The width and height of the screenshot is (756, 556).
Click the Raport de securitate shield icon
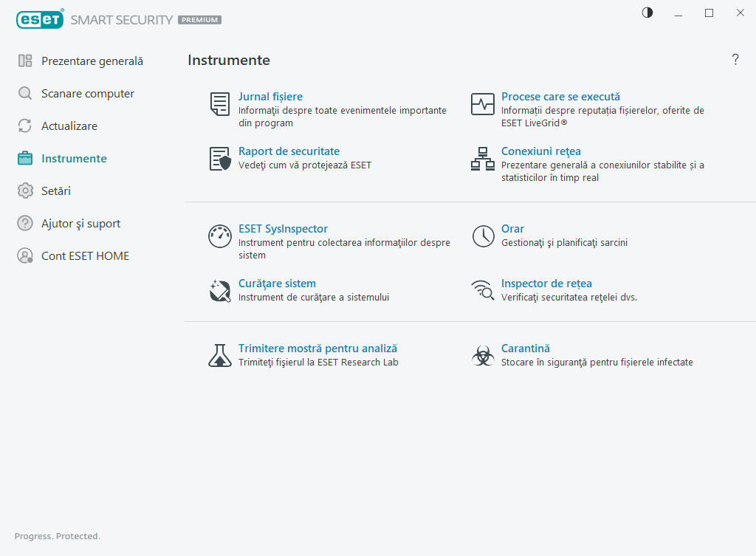click(220, 159)
